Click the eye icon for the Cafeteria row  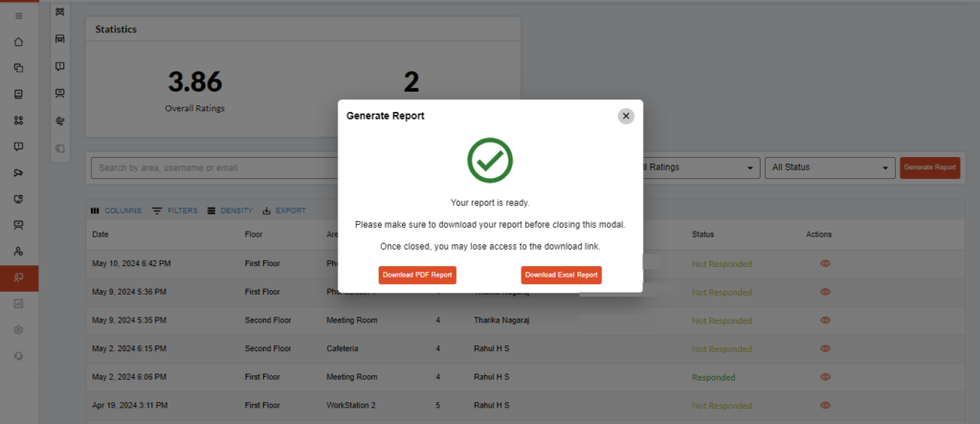(x=824, y=348)
